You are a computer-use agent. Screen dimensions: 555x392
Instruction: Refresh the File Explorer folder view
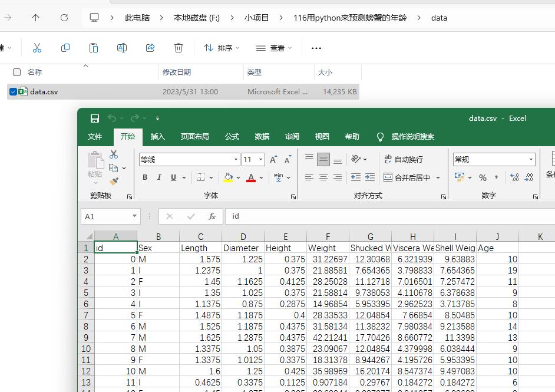tap(64, 18)
